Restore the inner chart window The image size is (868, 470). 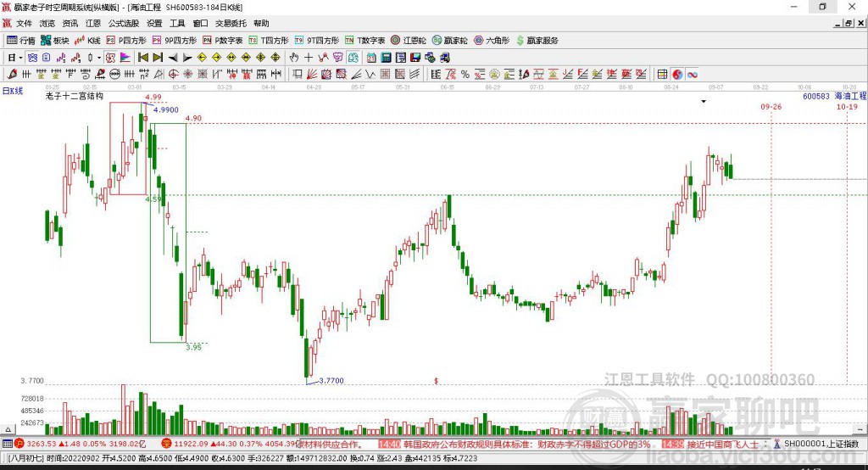848,23
